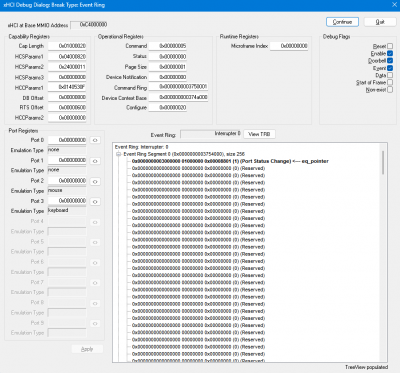Click the xHCI Base MMIO Address field

(x=89, y=25)
